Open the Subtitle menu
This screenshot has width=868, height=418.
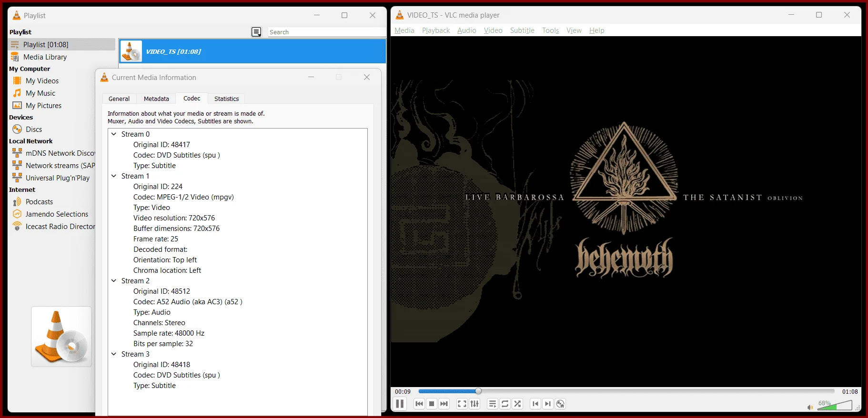pos(522,30)
